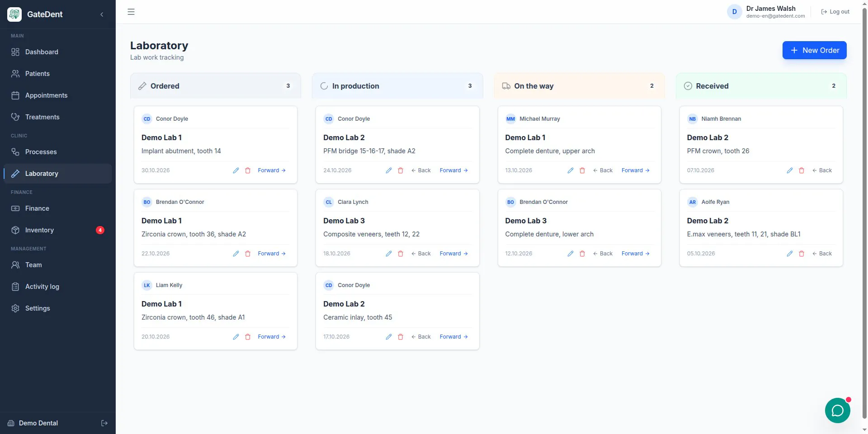Edit the Implant abutment, tooth 14 order
This screenshot has width=868, height=434.
pos(236,170)
